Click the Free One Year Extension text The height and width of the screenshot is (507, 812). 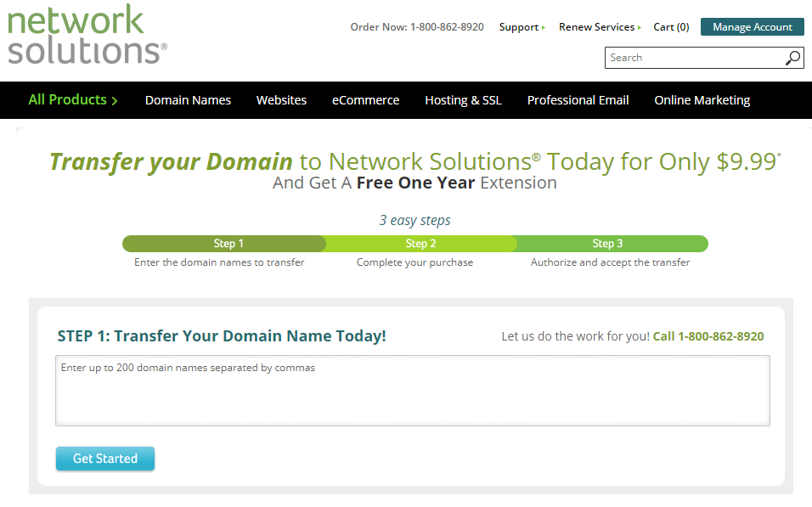point(456,183)
